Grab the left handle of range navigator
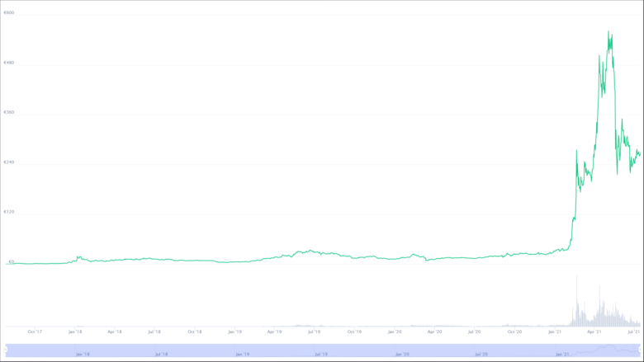 point(5,350)
